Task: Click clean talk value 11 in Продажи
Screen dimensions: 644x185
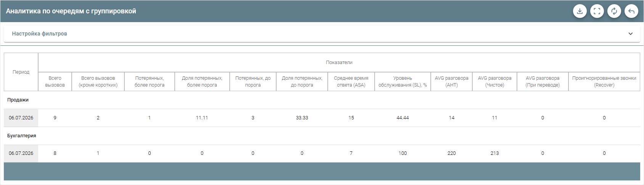Action: (x=494, y=118)
